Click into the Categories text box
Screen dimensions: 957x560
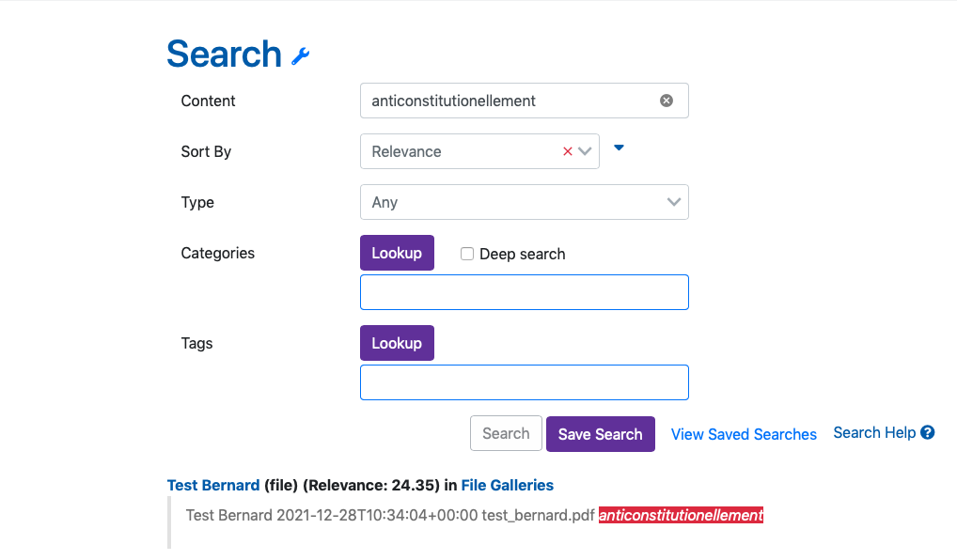click(x=524, y=292)
